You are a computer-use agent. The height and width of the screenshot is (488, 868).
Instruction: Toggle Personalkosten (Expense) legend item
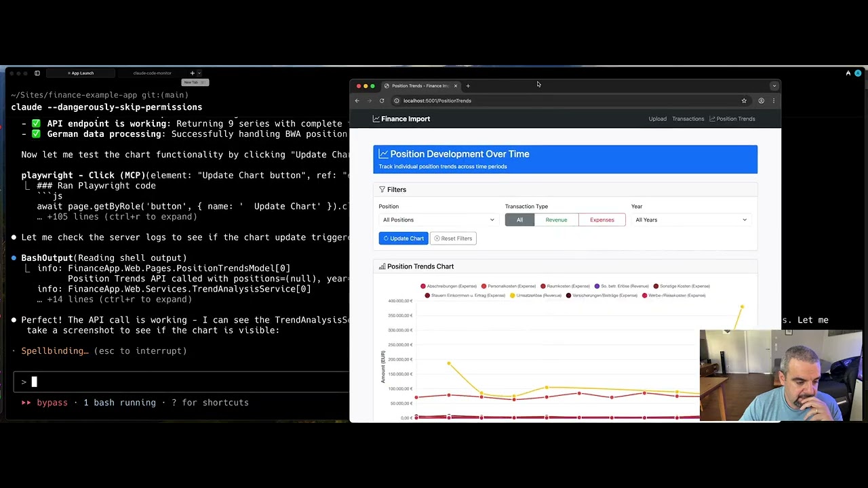coord(510,286)
